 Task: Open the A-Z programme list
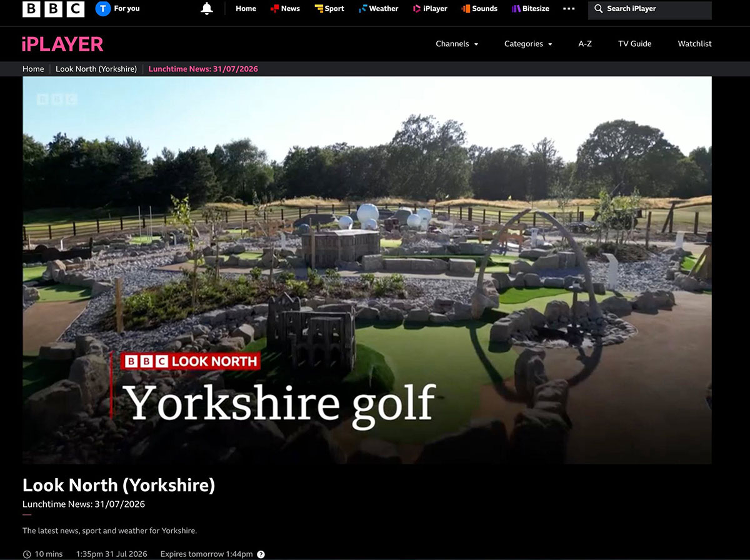pyautogui.click(x=585, y=44)
